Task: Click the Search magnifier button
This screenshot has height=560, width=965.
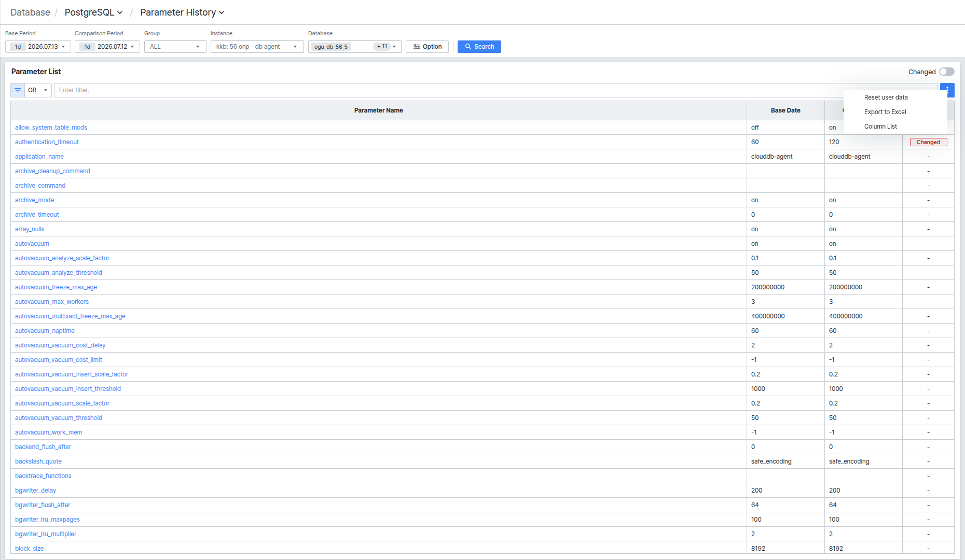Action: tap(479, 47)
